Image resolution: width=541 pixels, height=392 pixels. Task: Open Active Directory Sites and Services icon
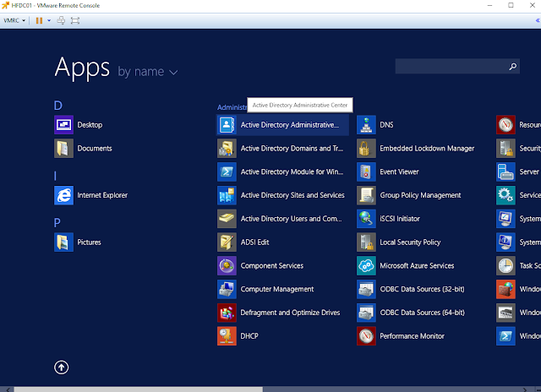227,195
